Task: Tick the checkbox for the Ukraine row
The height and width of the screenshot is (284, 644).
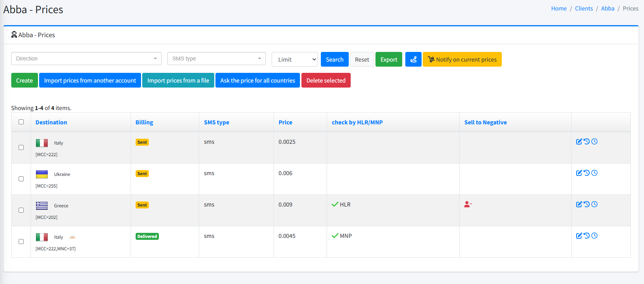Action: point(21,179)
